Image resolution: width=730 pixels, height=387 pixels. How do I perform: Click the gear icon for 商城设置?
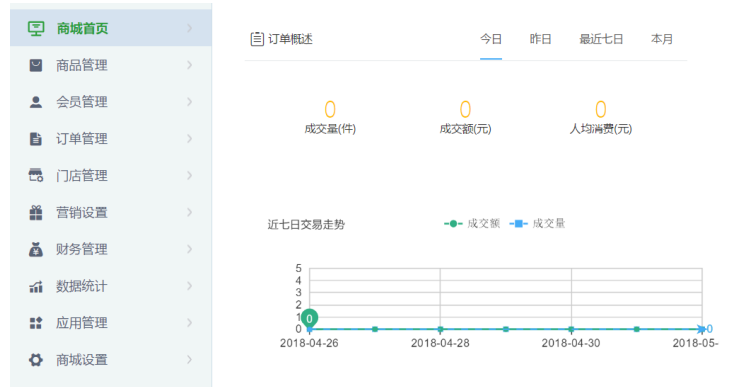click(36, 360)
